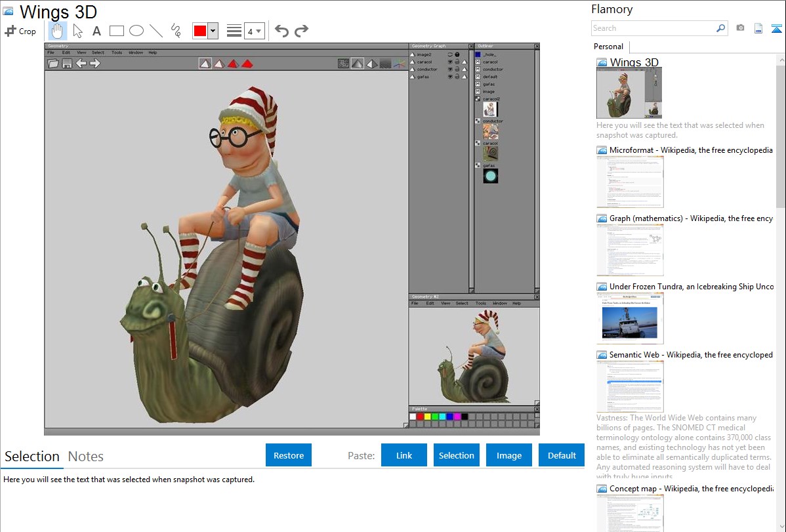Pick magenta swatch in Palette
Screen dimensions: 786x532
click(457, 417)
